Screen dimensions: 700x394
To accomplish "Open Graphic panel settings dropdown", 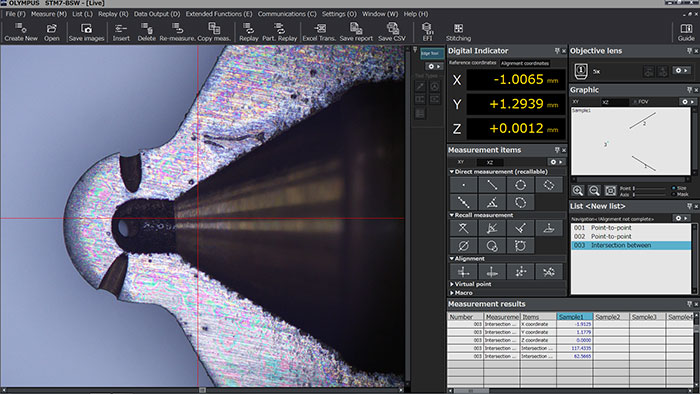I will point(688,102).
